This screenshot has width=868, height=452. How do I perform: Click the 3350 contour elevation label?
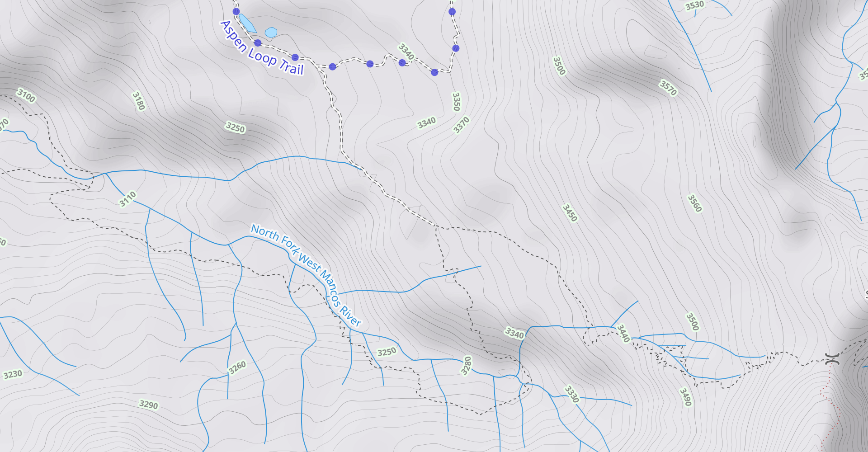coord(456,102)
